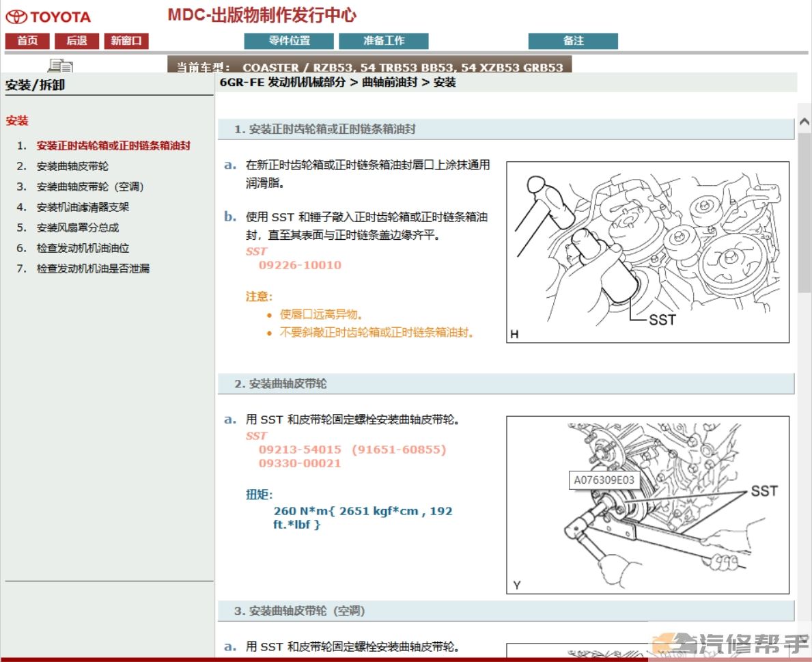
Task: Select 安装曲轴皮带轮 (空调) in sidebar
Action: tap(90, 187)
